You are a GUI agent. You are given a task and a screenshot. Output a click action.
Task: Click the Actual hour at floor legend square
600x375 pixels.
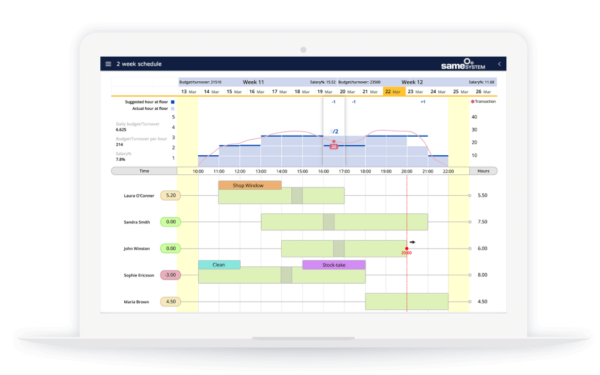(173, 109)
